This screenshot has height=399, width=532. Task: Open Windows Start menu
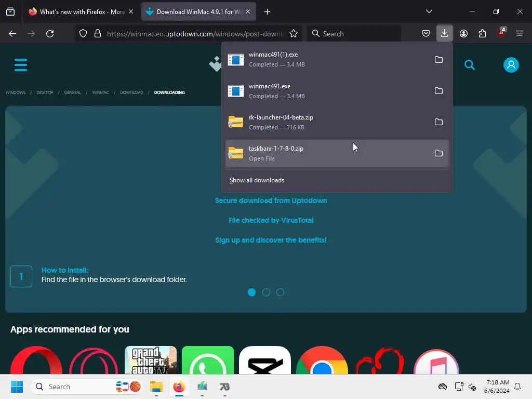(17, 387)
